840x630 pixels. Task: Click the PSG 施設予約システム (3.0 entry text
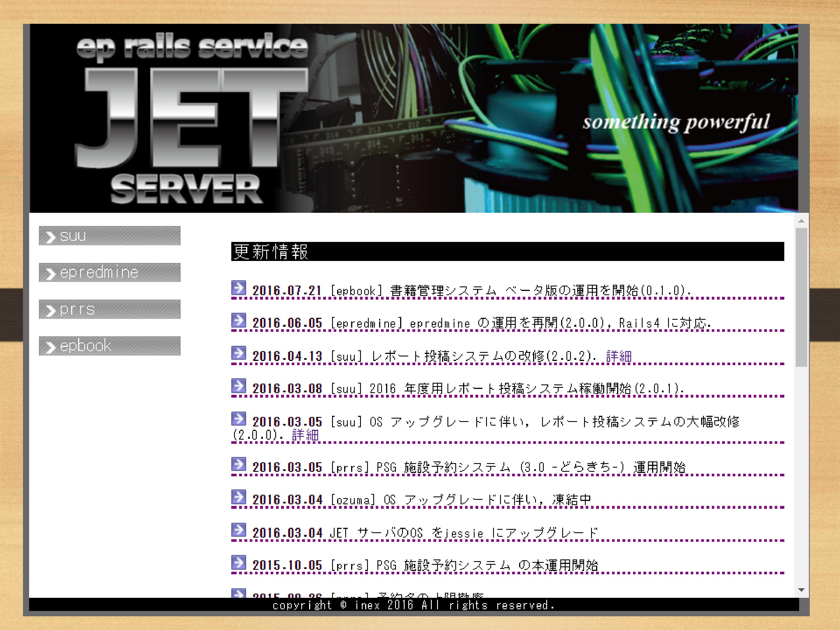coord(531,467)
